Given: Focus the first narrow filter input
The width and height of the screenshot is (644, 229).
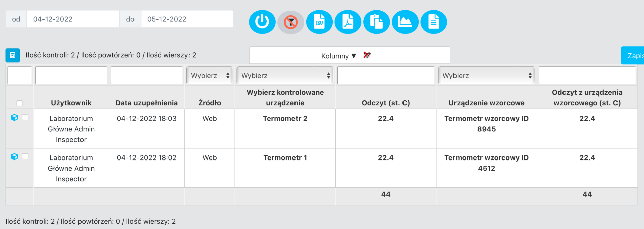Looking at the screenshot, I should coord(19,76).
